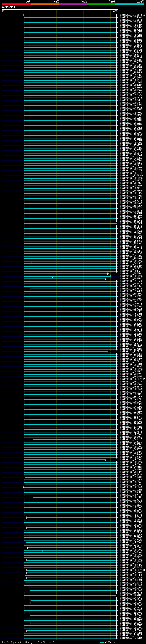Click hit label UniRef100_Q4PFY1

pos(131,608)
